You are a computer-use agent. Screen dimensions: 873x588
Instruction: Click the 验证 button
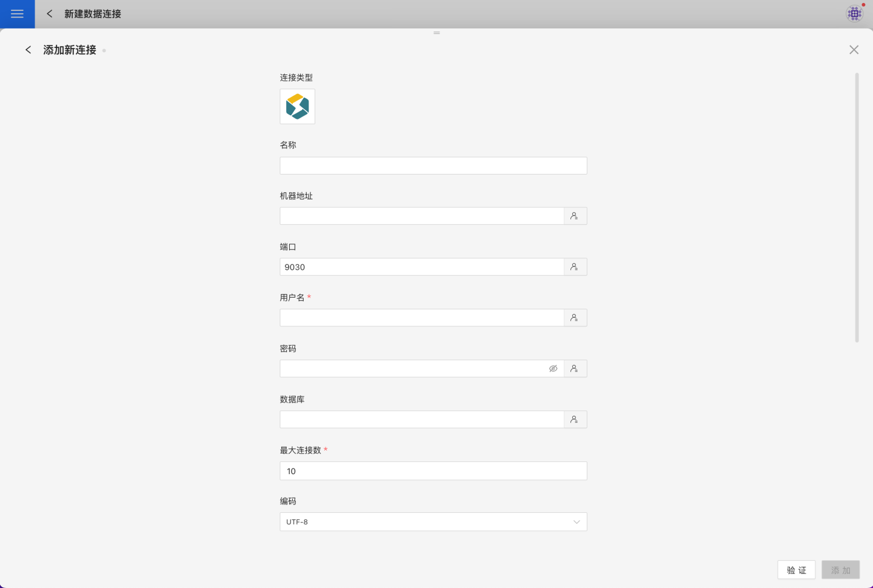pos(796,570)
